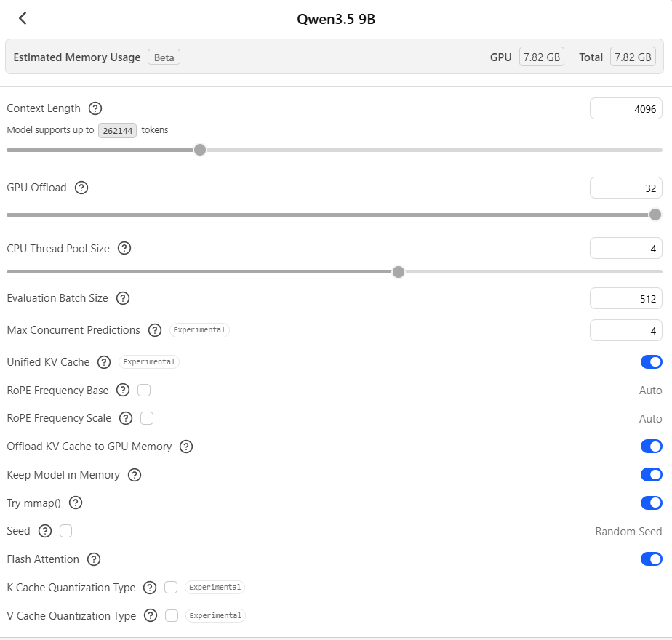
Task: Enable the V Cache Quantization Type checkbox
Action: tap(170, 615)
